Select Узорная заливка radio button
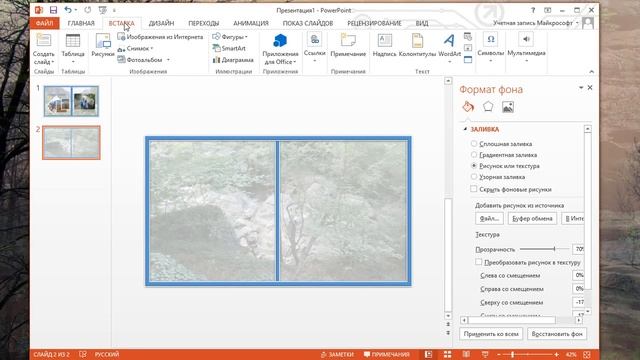This screenshot has height=360, width=640. (473, 177)
